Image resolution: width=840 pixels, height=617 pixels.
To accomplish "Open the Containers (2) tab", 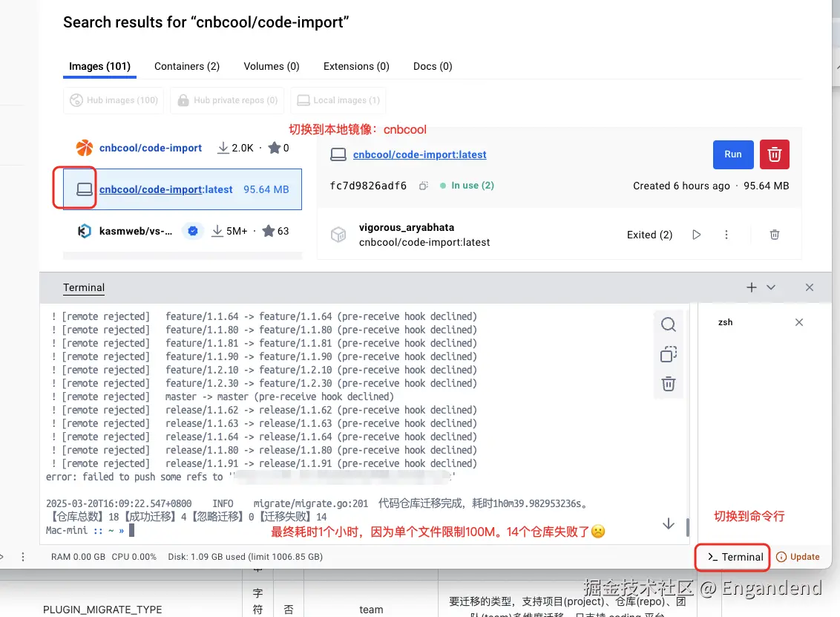I will [187, 67].
